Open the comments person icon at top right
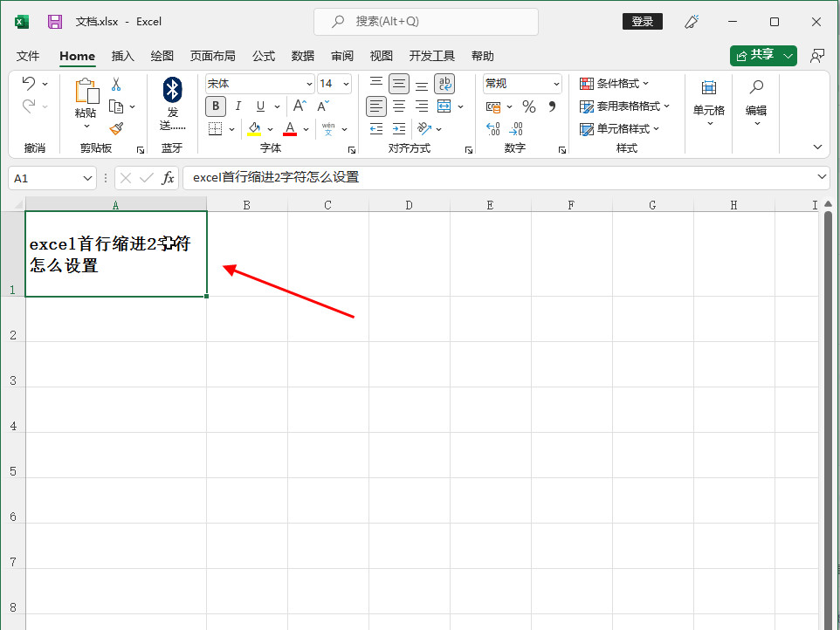Image resolution: width=840 pixels, height=630 pixels. [x=817, y=56]
